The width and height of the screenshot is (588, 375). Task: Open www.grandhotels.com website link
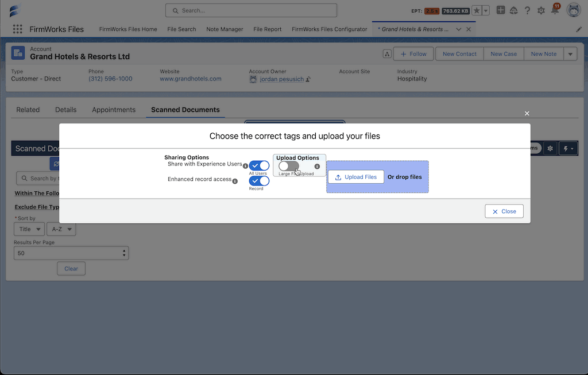[191, 79]
